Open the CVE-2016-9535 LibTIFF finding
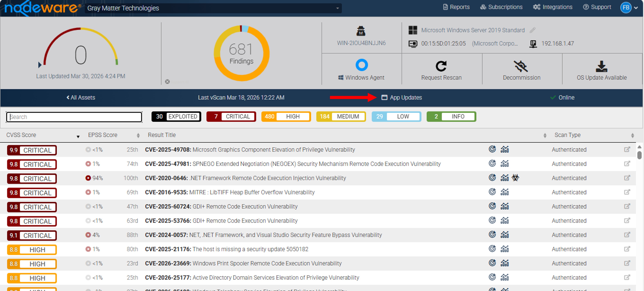This screenshot has height=291, width=644. [230, 192]
